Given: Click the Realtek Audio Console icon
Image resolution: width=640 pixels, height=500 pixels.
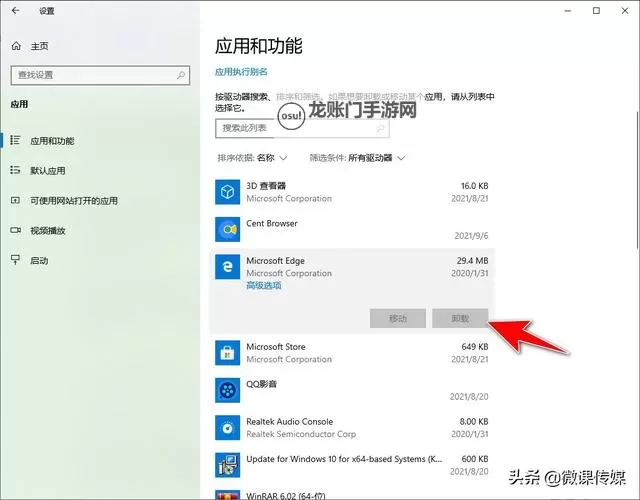Looking at the screenshot, I should 227,428.
